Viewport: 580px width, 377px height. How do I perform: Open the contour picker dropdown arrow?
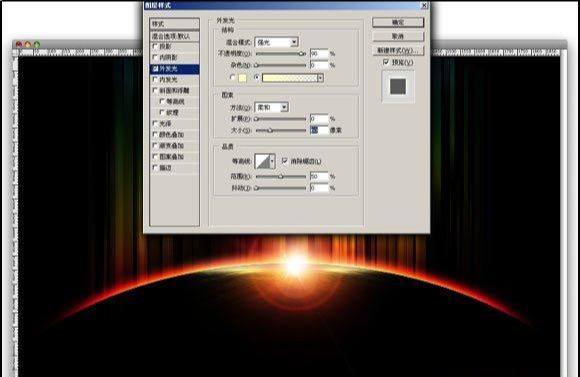click(x=272, y=161)
